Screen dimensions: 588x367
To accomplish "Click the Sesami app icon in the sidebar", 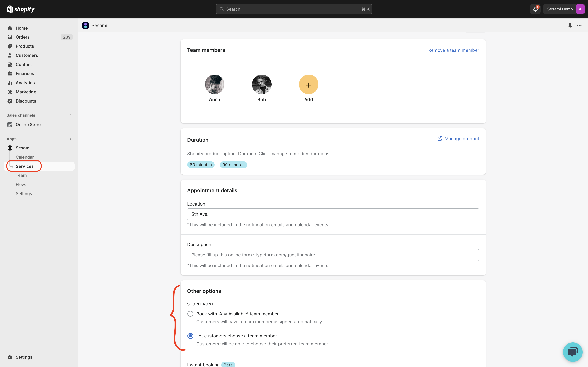I will (10, 148).
